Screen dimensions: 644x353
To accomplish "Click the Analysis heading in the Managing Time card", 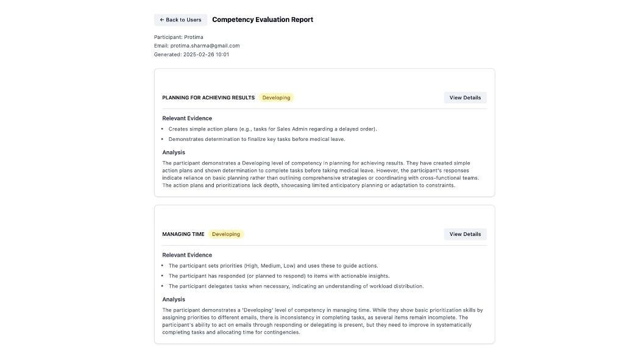I will pos(174,299).
